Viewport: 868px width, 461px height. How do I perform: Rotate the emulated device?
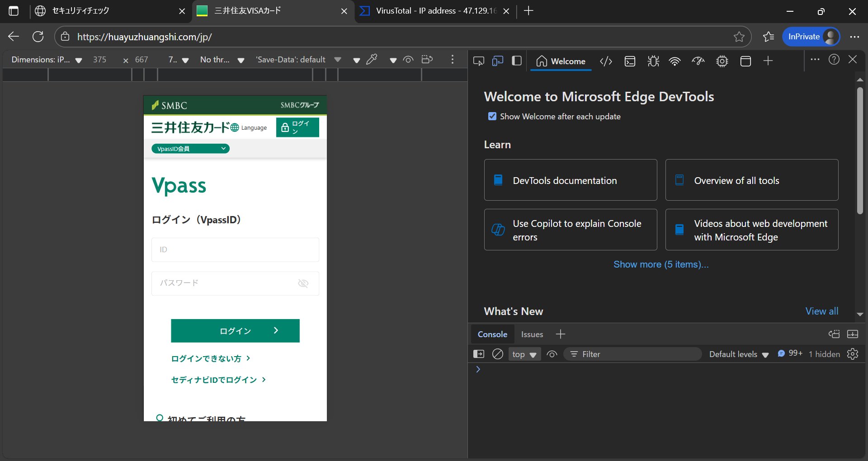pyautogui.click(x=427, y=59)
